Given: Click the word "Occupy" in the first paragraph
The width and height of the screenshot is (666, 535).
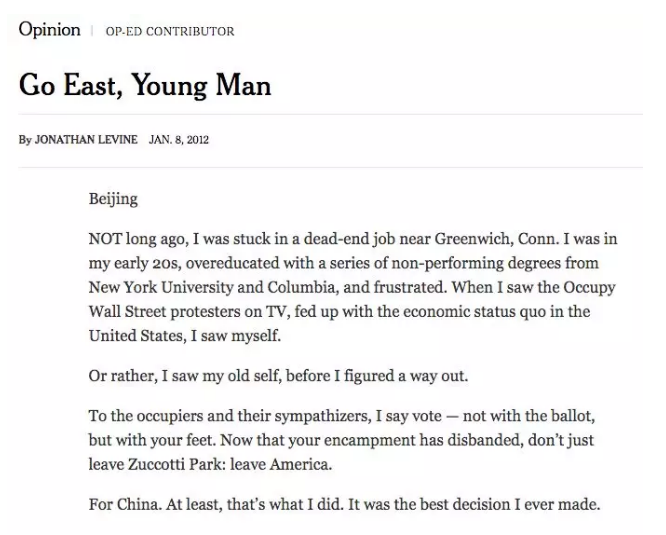Looking at the screenshot, I should coord(590,287).
